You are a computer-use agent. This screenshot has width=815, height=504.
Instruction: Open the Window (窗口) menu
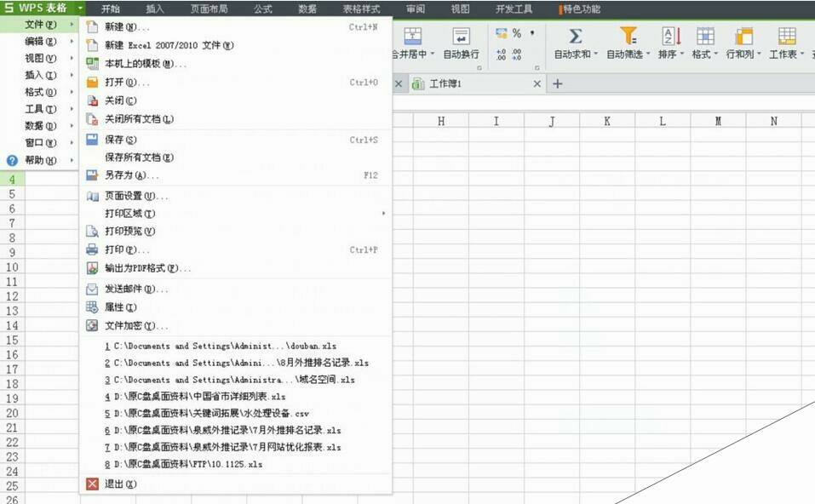pyautogui.click(x=39, y=142)
